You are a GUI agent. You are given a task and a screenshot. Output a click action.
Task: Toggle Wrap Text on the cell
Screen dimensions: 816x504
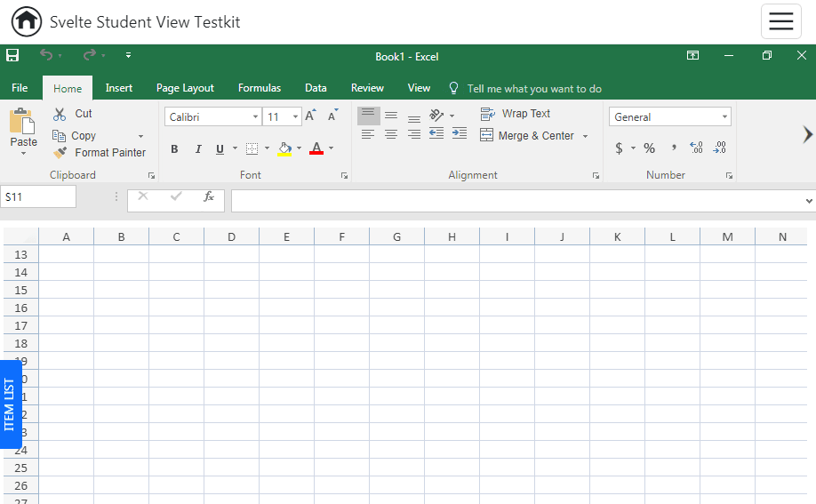tap(516, 114)
